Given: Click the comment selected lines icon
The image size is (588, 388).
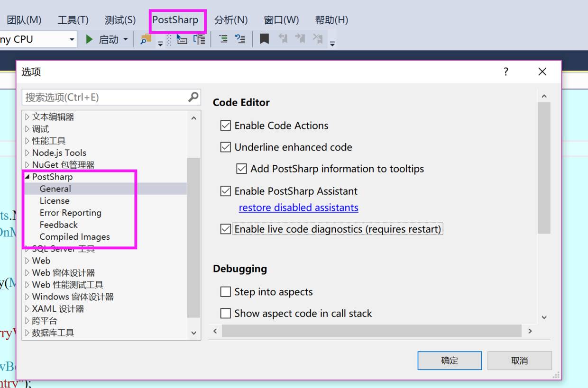Looking at the screenshot, I should click(x=223, y=39).
